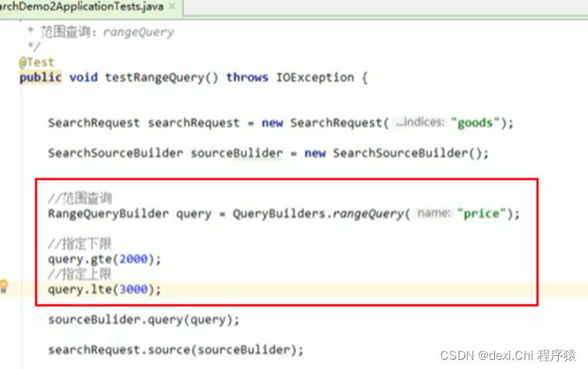
Task: Click the 范围查询 line comment
Action: tap(80, 198)
